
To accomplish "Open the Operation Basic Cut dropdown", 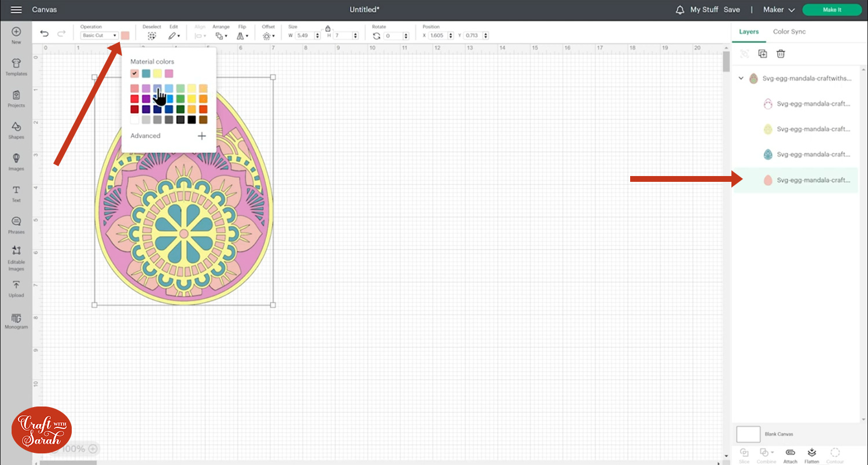I will coord(100,36).
